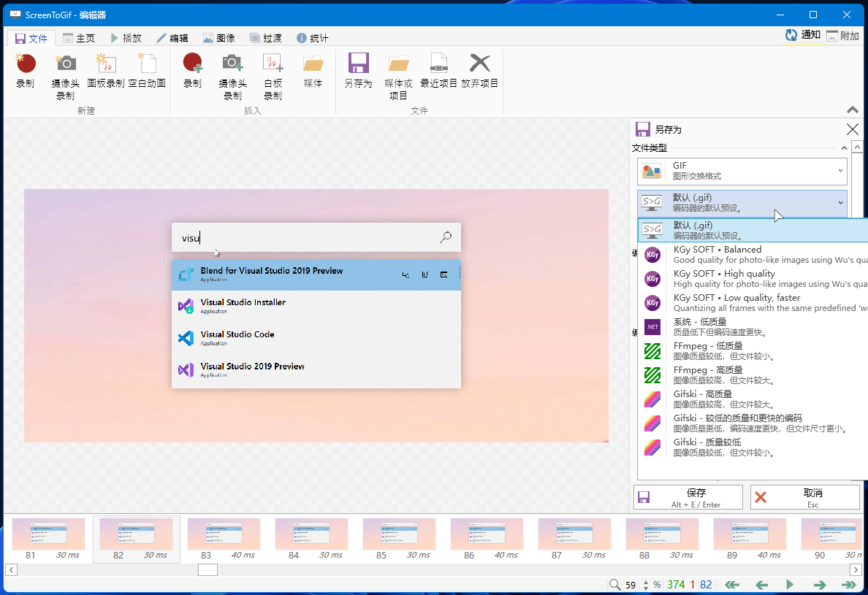Viewport: 868px width, 595px height.
Task: Jump to the first frame
Action: [x=732, y=585]
